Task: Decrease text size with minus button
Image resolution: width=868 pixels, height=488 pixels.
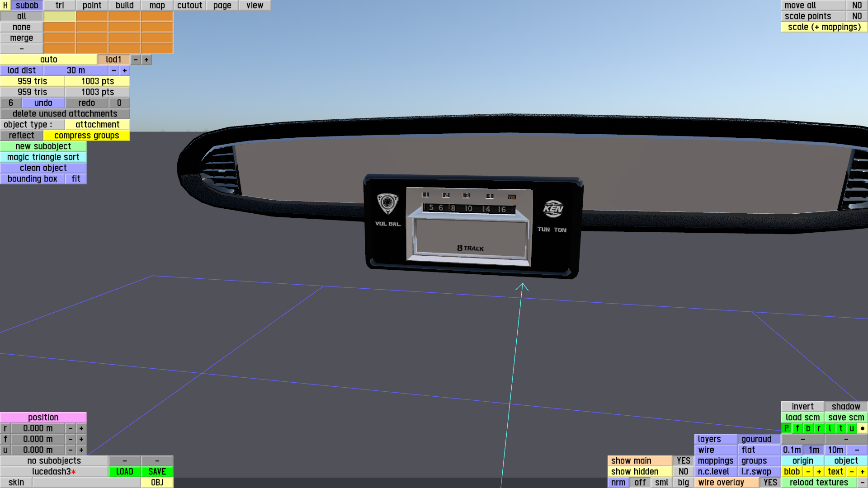Action: pyautogui.click(x=852, y=472)
